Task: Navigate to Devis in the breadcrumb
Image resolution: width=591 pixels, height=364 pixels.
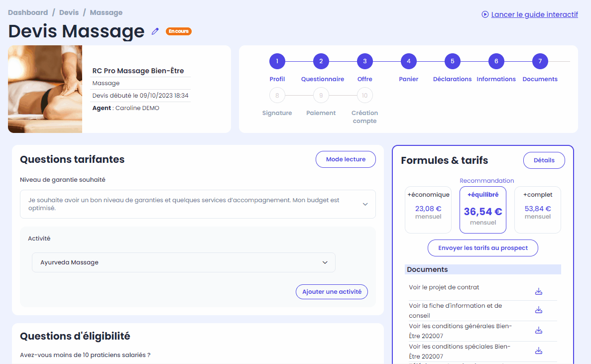Action: click(69, 12)
